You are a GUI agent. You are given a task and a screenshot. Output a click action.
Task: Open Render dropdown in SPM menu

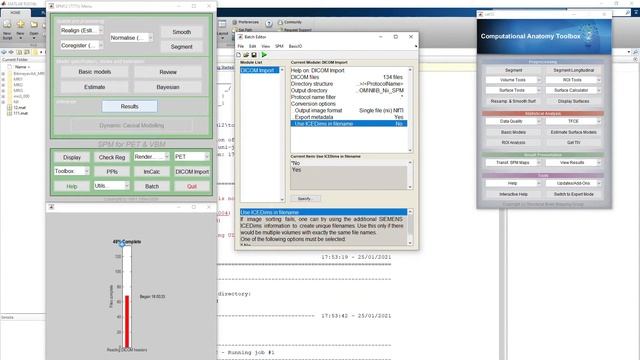[151, 157]
